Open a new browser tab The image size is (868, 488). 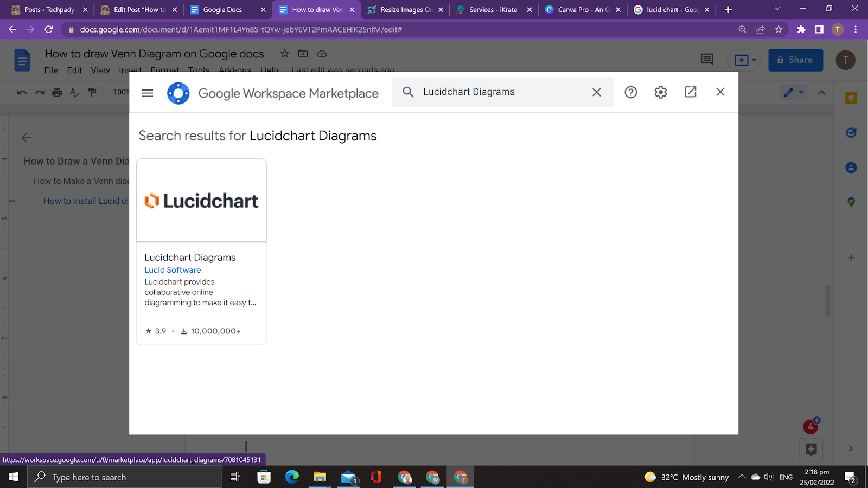click(x=728, y=10)
